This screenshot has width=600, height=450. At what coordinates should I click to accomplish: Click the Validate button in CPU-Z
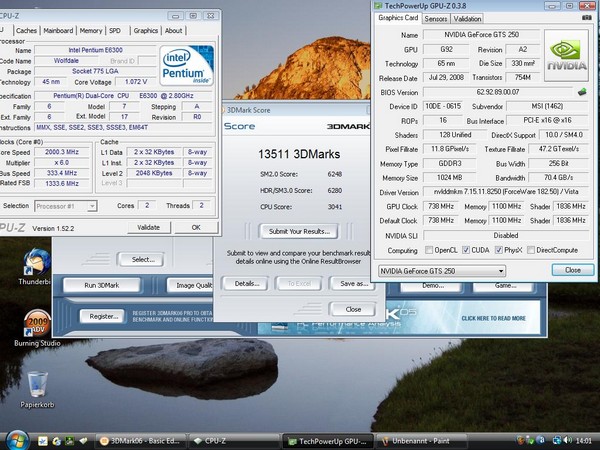(148, 227)
